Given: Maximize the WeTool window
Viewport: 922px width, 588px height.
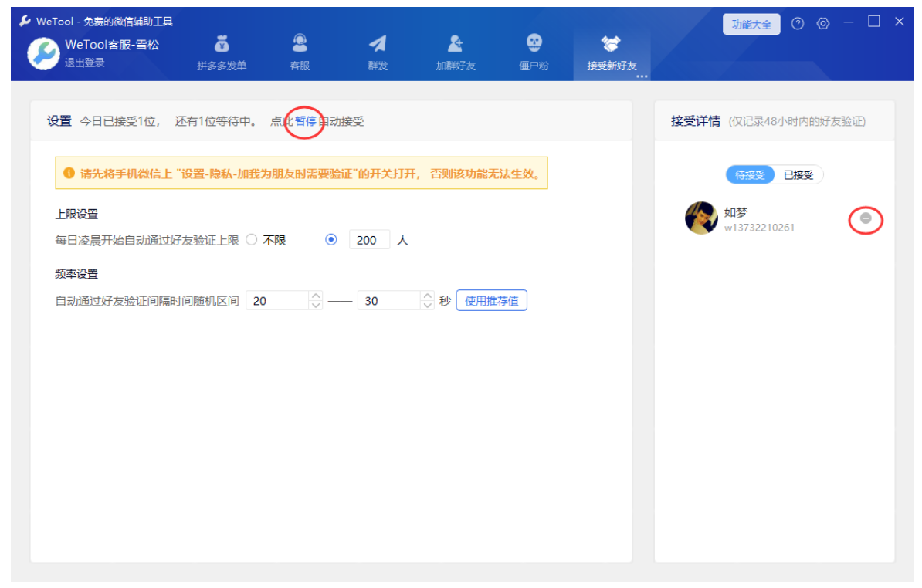Looking at the screenshot, I should [x=874, y=22].
